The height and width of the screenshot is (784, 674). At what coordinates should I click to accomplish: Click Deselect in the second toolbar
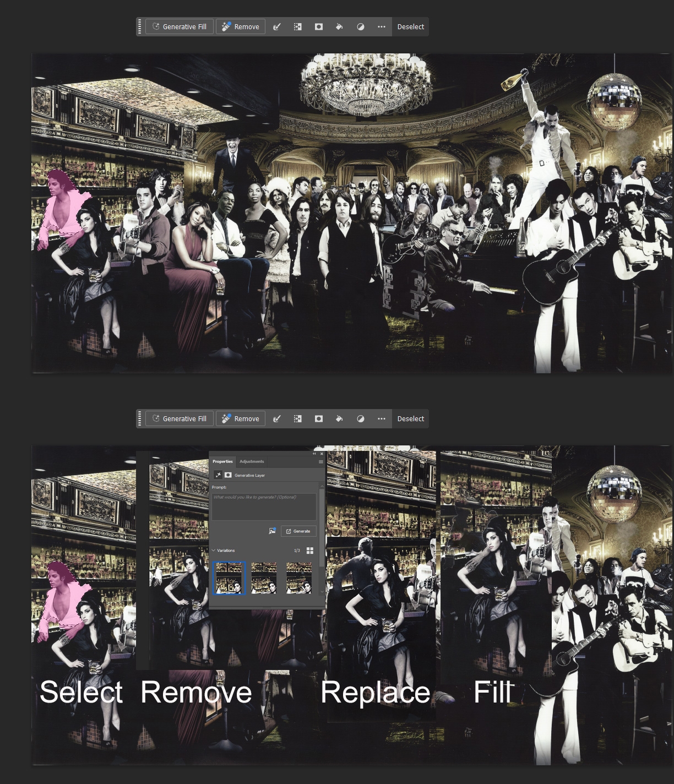[411, 418]
